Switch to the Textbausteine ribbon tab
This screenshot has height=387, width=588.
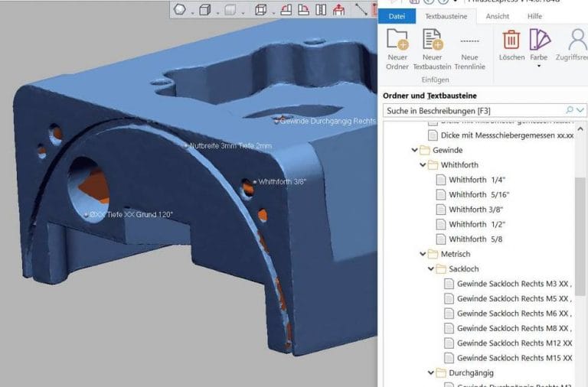click(446, 16)
